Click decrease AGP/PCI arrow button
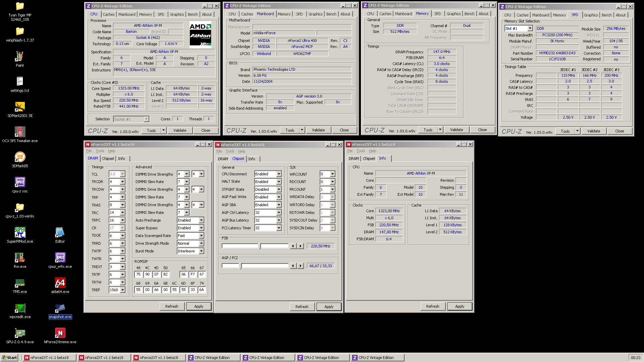 tap(293, 266)
